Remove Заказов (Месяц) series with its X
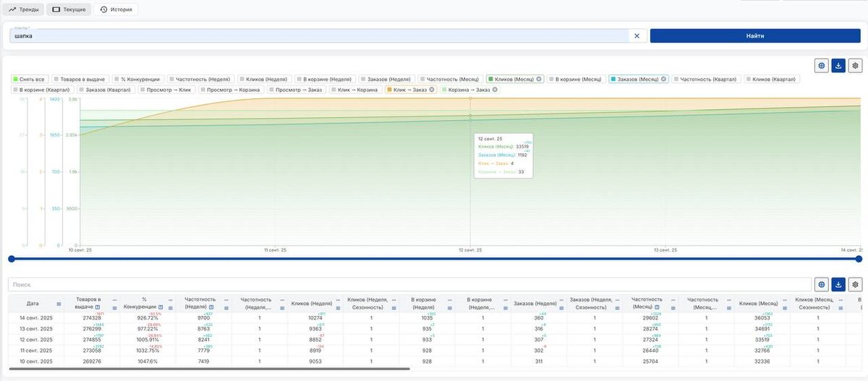This screenshot has width=868, height=381. [x=664, y=79]
